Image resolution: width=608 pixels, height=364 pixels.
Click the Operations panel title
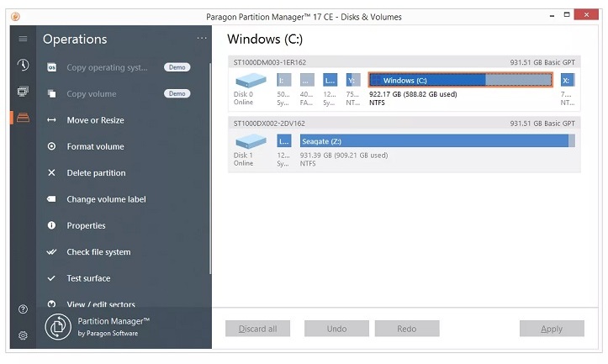(75, 40)
